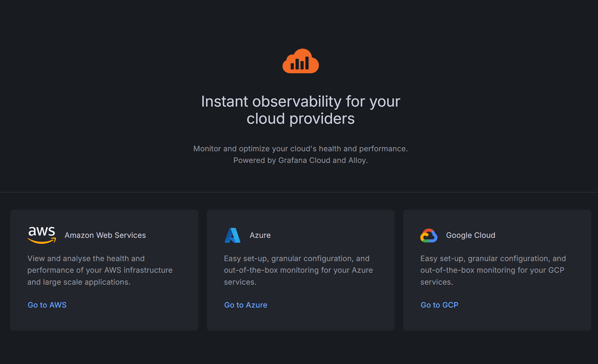The image size is (598, 364).
Task: Click the AWS logo icon
Action: tap(42, 235)
